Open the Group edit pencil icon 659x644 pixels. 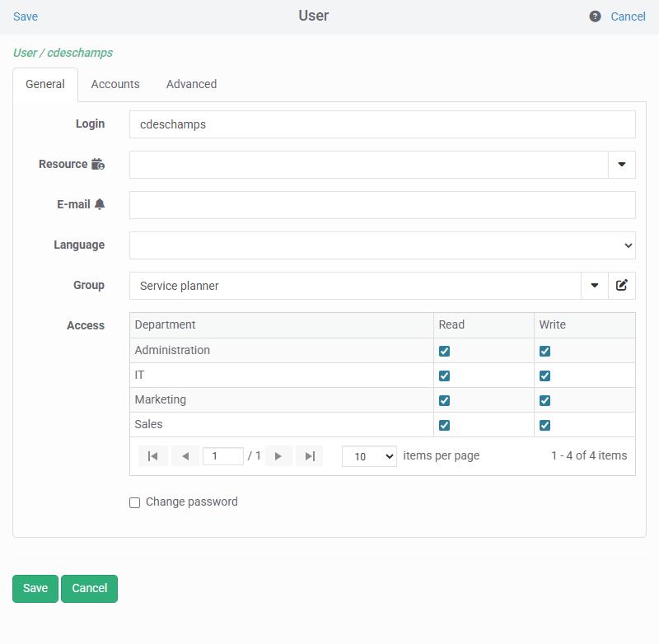[x=622, y=285]
